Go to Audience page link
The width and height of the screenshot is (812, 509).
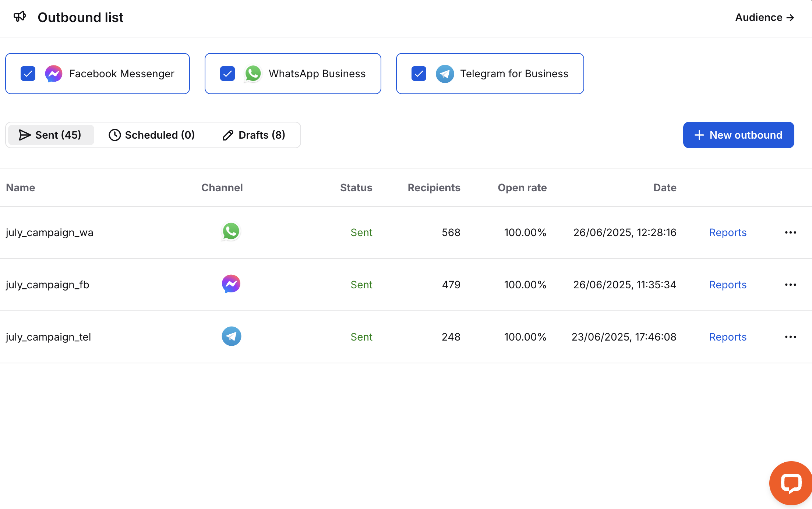pyautogui.click(x=765, y=17)
